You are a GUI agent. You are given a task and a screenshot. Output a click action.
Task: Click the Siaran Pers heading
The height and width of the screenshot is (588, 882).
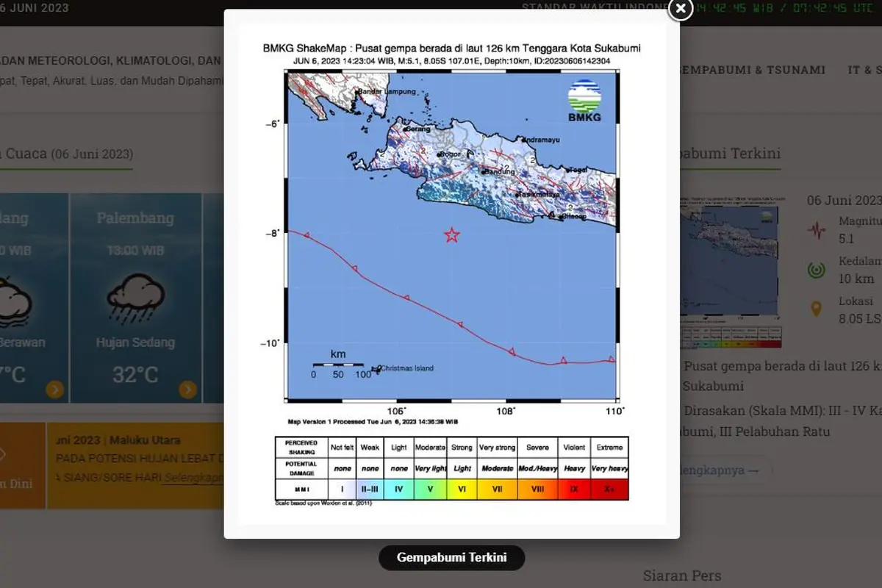[682, 576]
